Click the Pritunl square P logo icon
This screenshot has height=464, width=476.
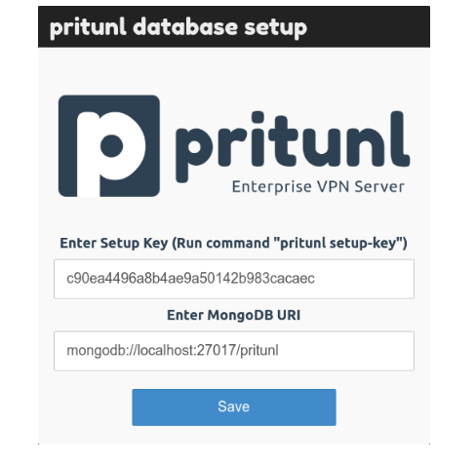(x=109, y=146)
